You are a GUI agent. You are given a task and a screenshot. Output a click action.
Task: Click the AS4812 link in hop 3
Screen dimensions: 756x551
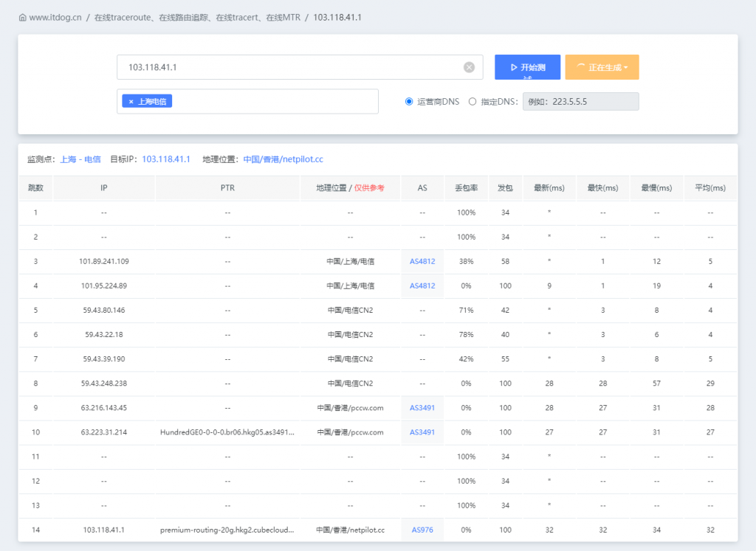[422, 261]
